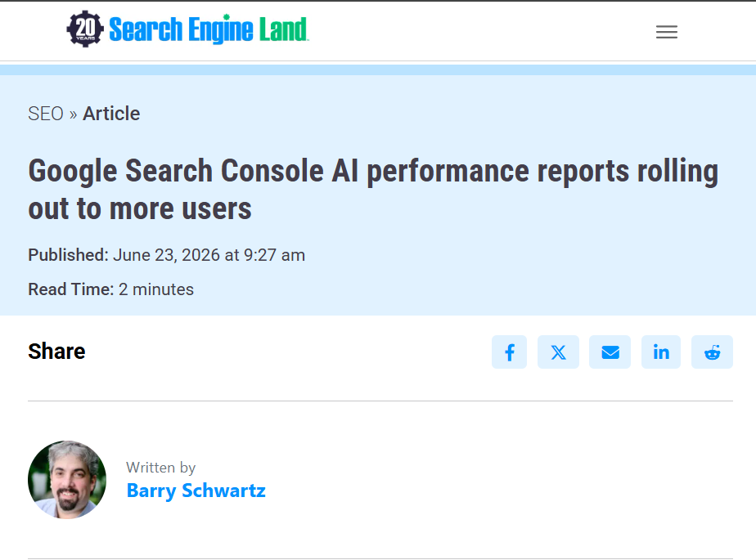Viewport: 756px width, 560px height.
Task: Share article via email icon
Action: coord(610,352)
